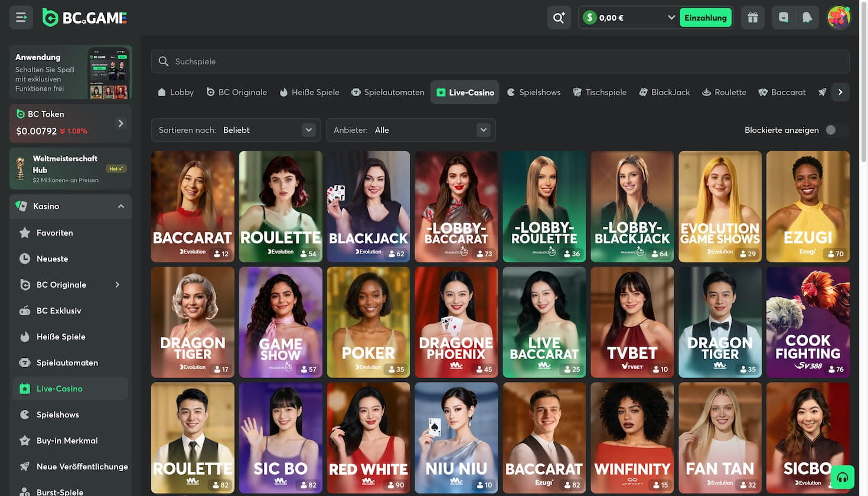Expand the BC Originale sidebar submenu arrow

[x=118, y=285]
